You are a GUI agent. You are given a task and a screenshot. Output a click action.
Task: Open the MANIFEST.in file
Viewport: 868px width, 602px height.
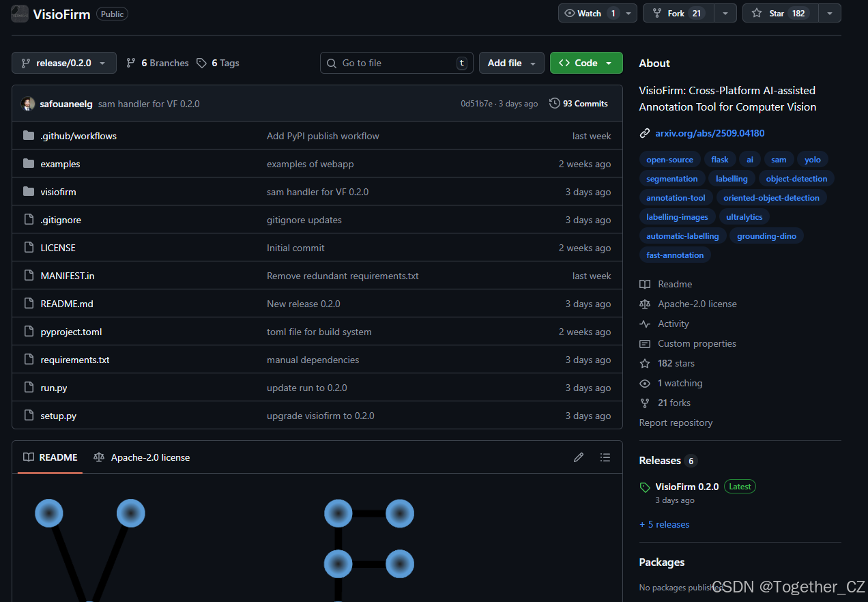[68, 276]
